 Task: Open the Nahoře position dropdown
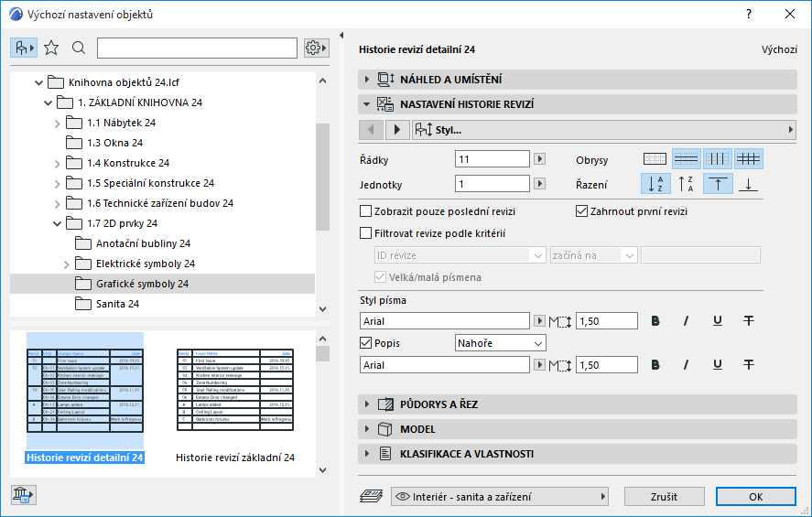point(500,343)
